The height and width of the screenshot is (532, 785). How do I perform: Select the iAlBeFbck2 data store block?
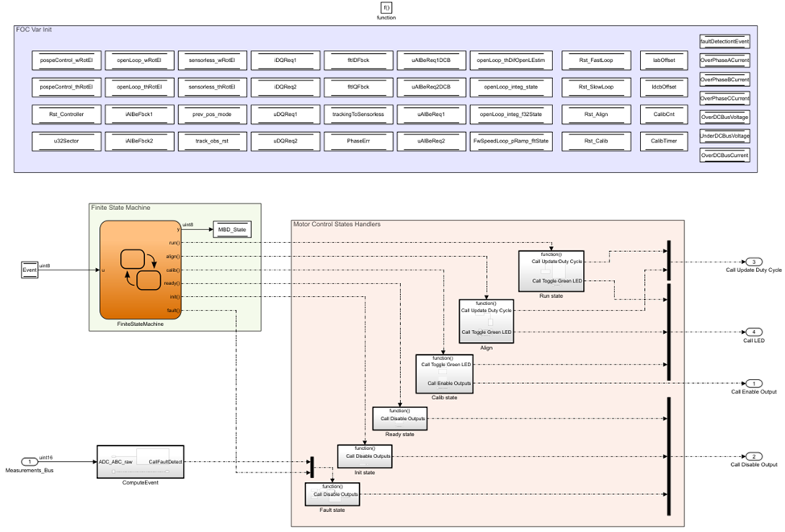pos(139,141)
